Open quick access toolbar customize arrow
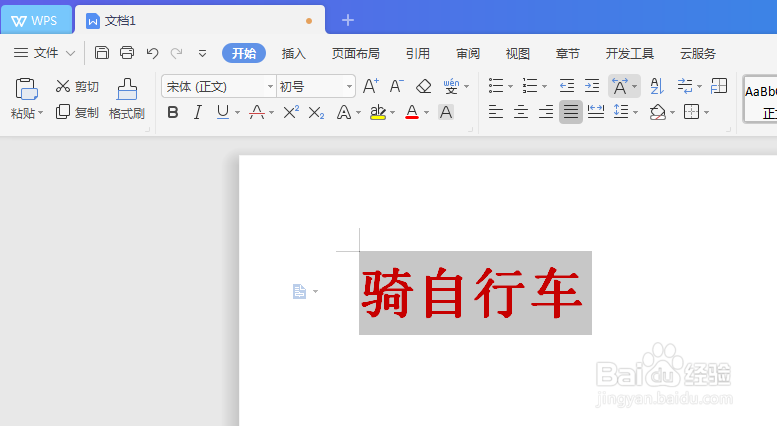 [x=202, y=53]
